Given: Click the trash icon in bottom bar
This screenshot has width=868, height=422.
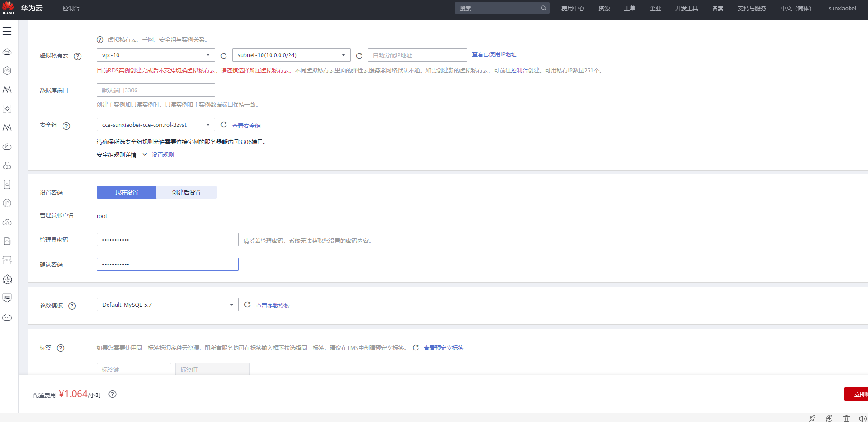Looking at the screenshot, I should click(846, 418).
